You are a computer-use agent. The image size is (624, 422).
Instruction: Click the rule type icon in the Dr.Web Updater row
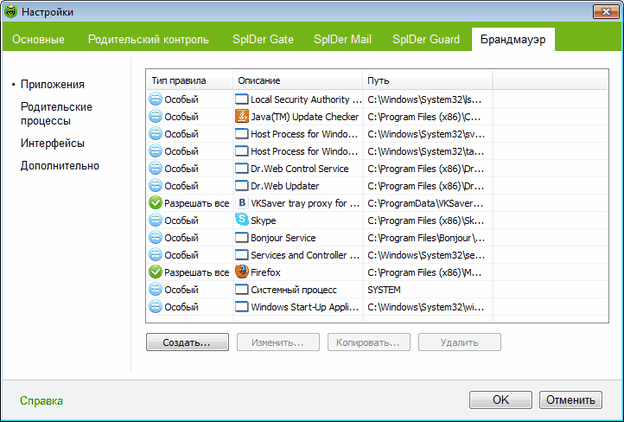point(155,186)
